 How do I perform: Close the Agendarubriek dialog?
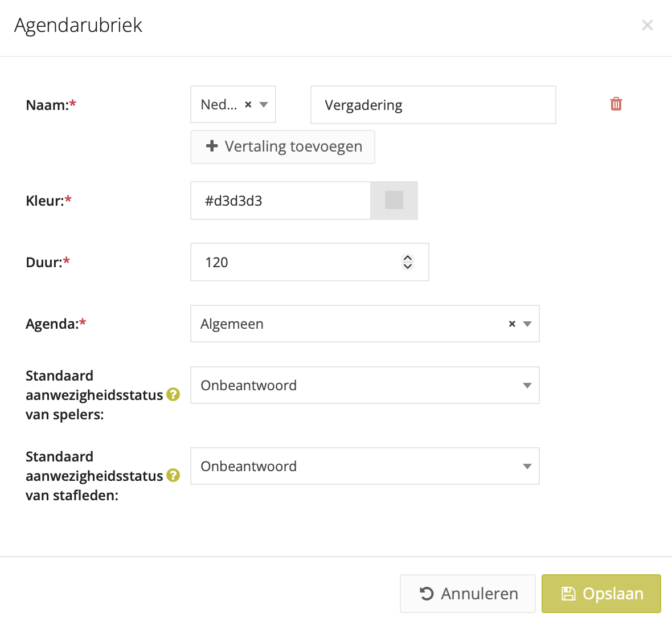[x=647, y=25]
